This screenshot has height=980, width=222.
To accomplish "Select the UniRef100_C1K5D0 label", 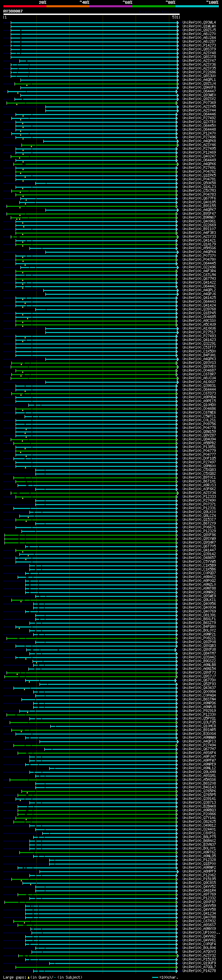I will pyautogui.click(x=199, y=351).
